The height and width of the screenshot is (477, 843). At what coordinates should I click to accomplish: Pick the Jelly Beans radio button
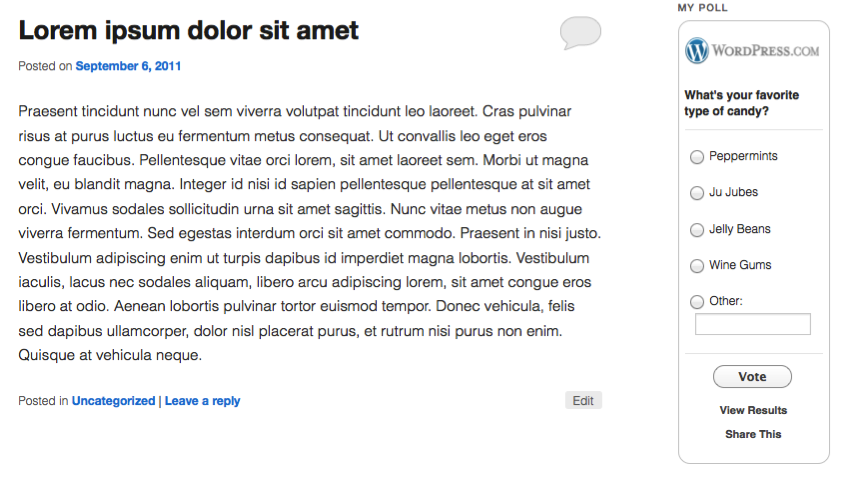coord(697,230)
